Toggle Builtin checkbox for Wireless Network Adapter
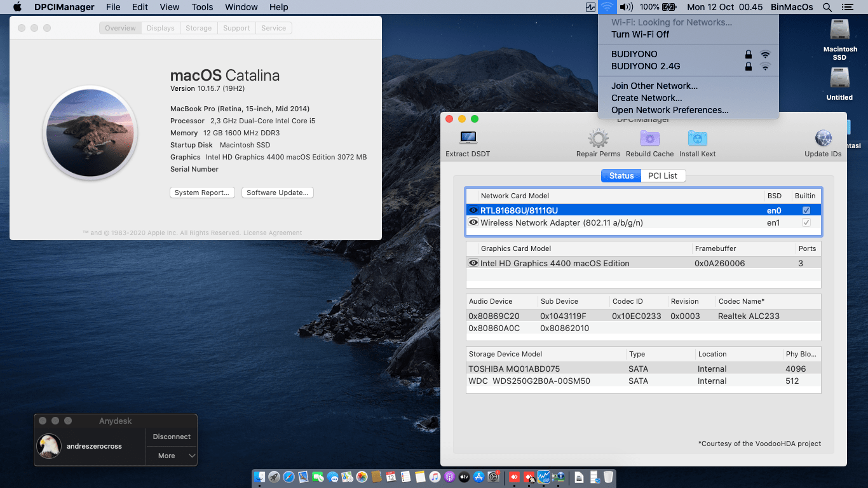 point(804,222)
